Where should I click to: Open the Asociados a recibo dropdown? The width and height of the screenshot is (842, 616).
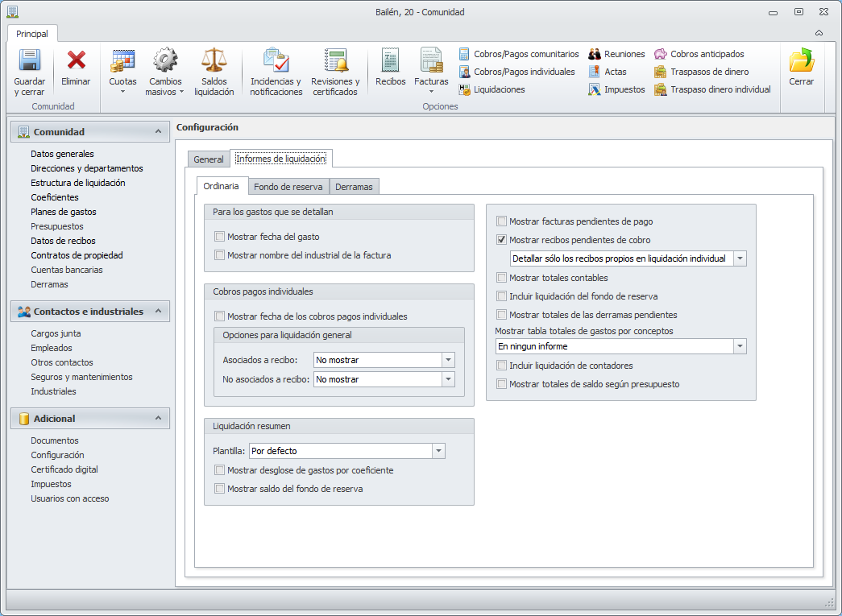pyautogui.click(x=449, y=360)
